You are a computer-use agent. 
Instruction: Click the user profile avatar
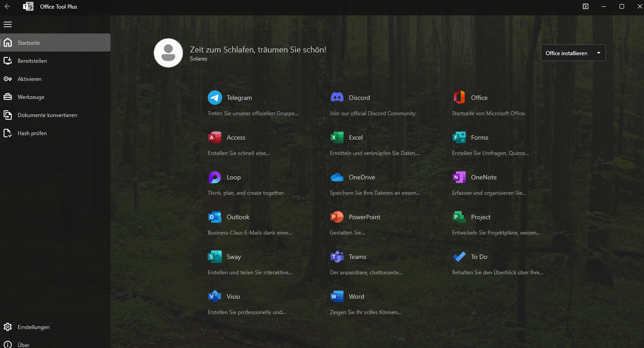(168, 53)
